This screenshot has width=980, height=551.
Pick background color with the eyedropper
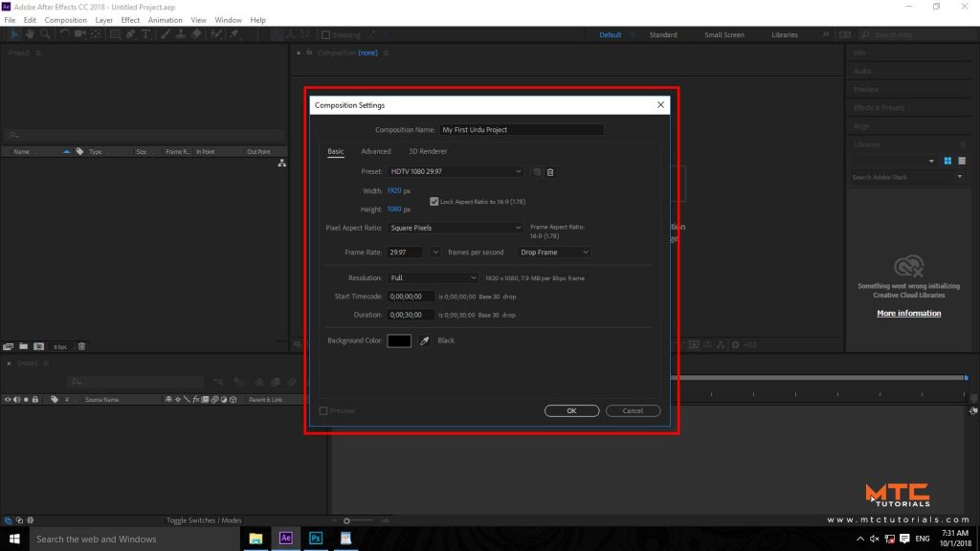424,341
